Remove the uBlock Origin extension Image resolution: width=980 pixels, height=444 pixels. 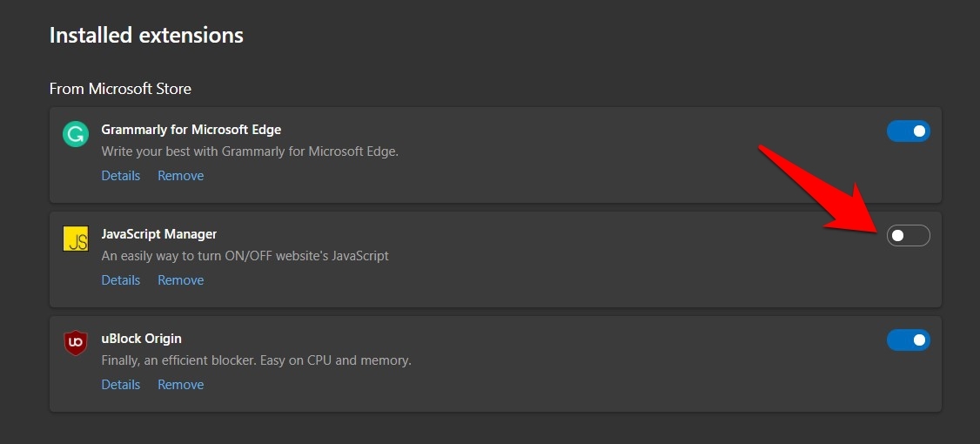click(x=180, y=385)
